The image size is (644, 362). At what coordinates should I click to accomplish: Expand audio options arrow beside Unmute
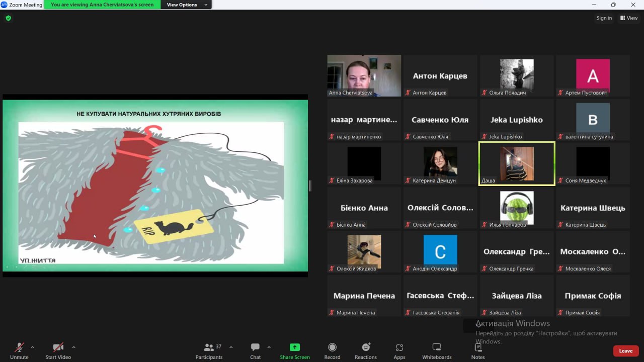(x=33, y=347)
